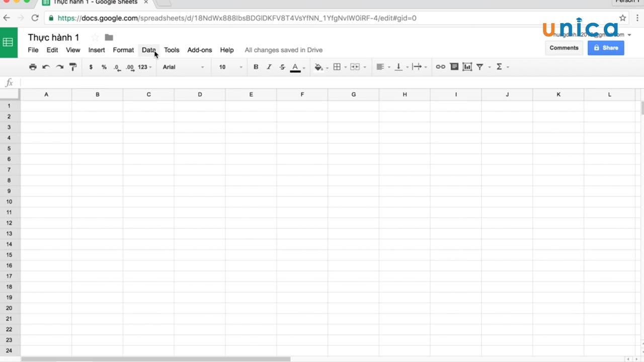Open the Help menu
The width and height of the screenshot is (644, 362).
[x=227, y=50]
